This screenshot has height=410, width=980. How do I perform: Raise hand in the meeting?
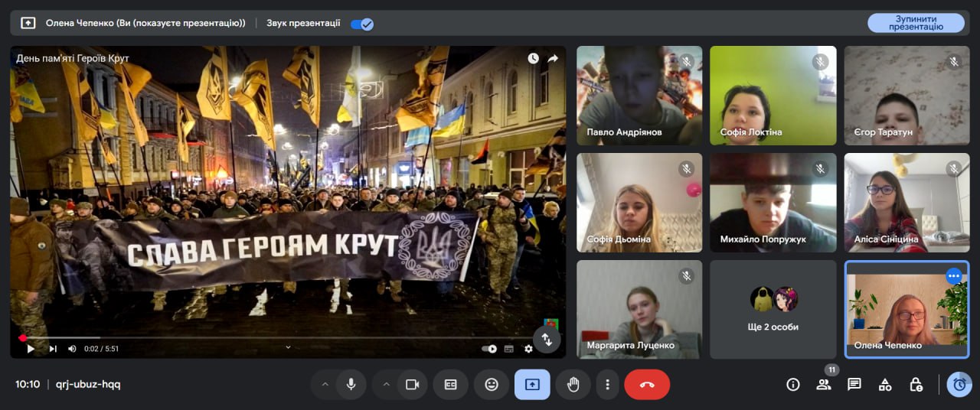573,385
